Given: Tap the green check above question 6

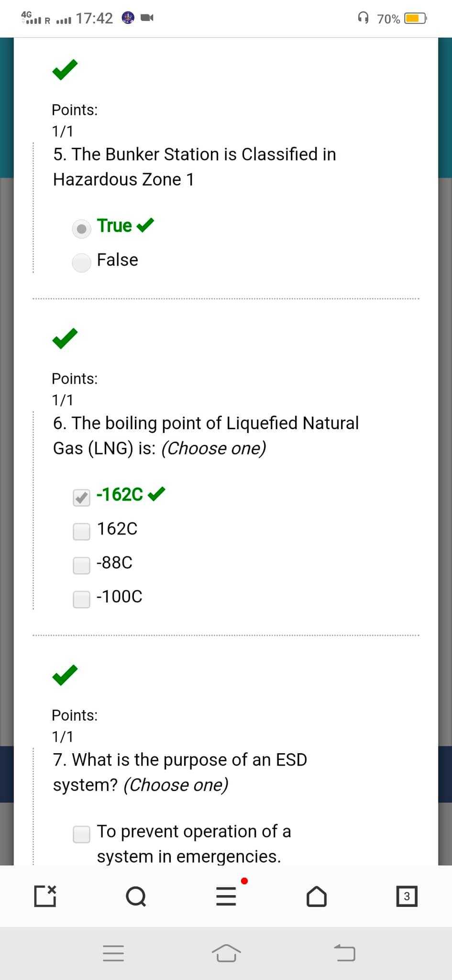Looking at the screenshot, I should [x=65, y=339].
